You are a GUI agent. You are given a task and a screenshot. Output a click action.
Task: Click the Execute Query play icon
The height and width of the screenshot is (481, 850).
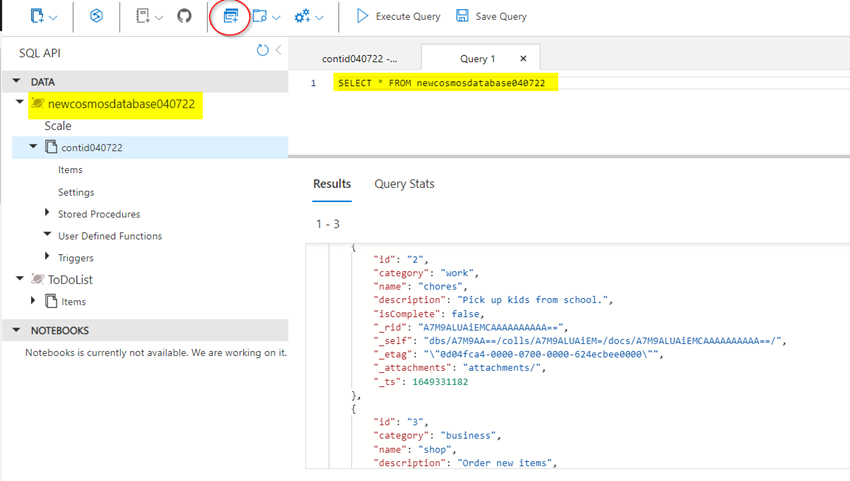click(x=362, y=16)
